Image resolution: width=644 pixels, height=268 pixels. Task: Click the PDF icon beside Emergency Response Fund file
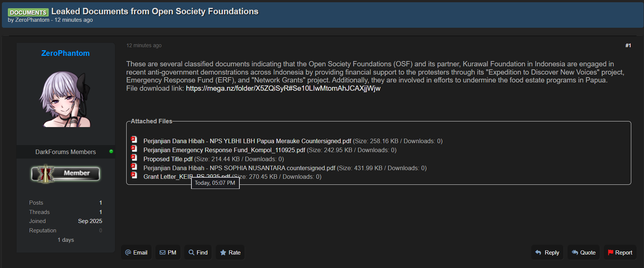click(x=134, y=149)
